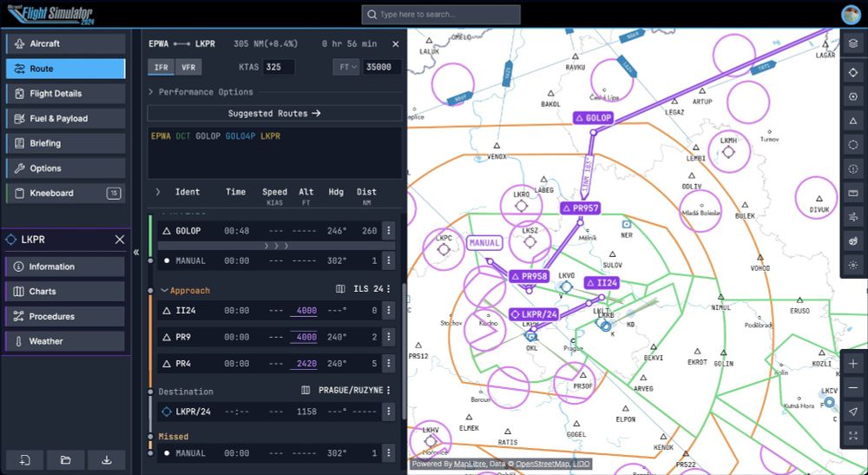Collapse the route panel with double arrow
This screenshot has height=475, width=868.
click(136, 253)
